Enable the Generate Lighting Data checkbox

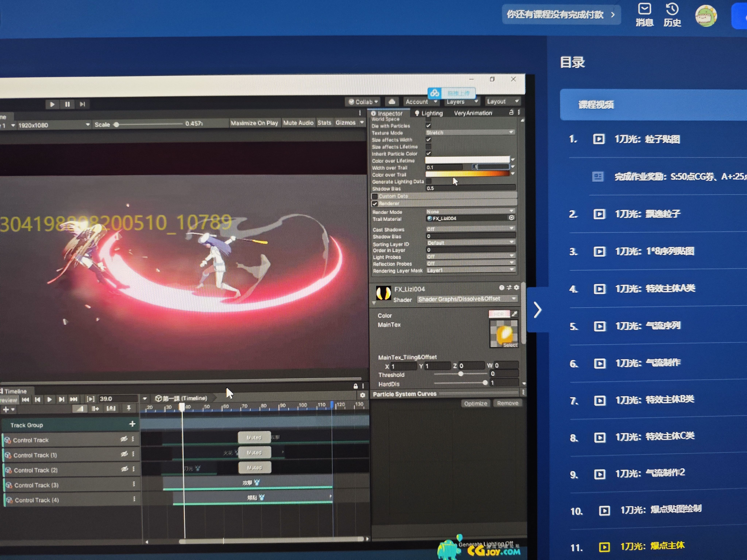coord(429,181)
